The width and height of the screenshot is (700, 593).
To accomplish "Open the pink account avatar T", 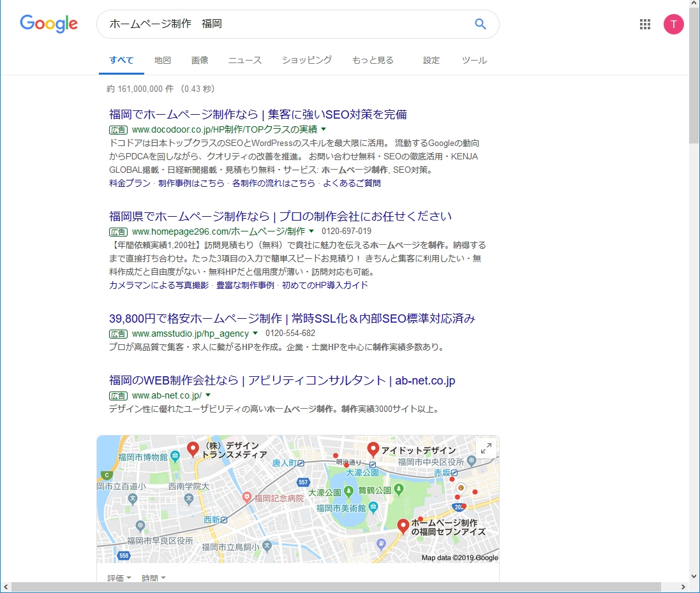I will coord(673,24).
